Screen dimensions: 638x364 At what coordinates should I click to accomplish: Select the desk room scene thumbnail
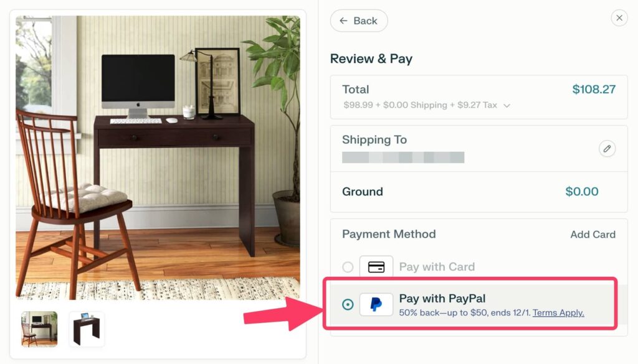coord(39,329)
